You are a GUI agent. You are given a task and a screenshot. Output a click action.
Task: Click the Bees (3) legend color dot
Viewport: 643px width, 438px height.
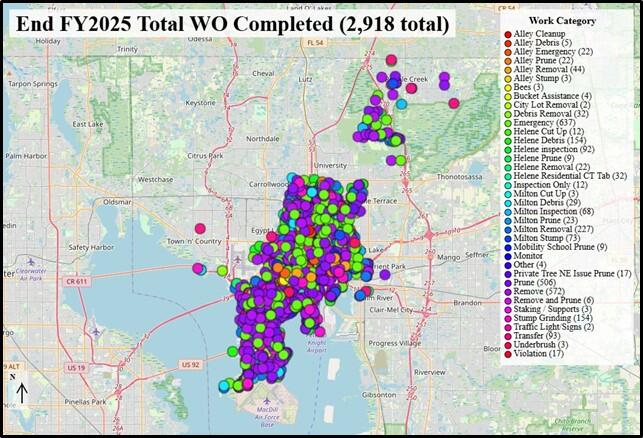coord(508,88)
